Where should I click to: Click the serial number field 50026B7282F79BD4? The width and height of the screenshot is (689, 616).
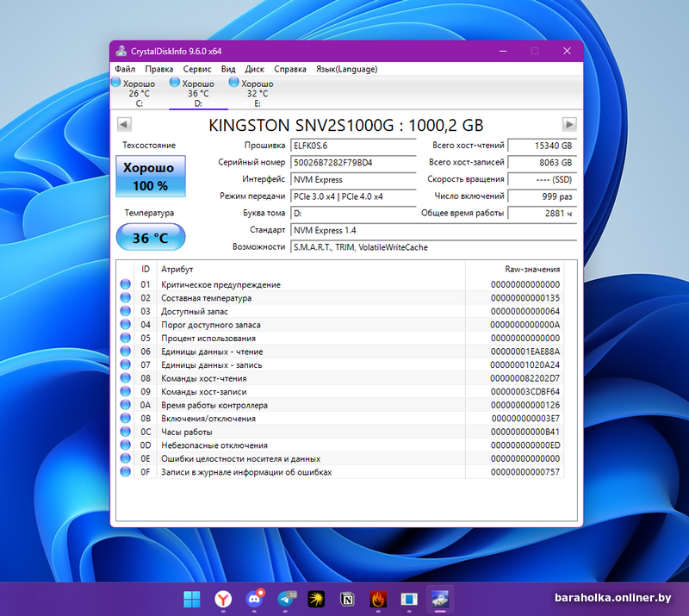(x=353, y=163)
